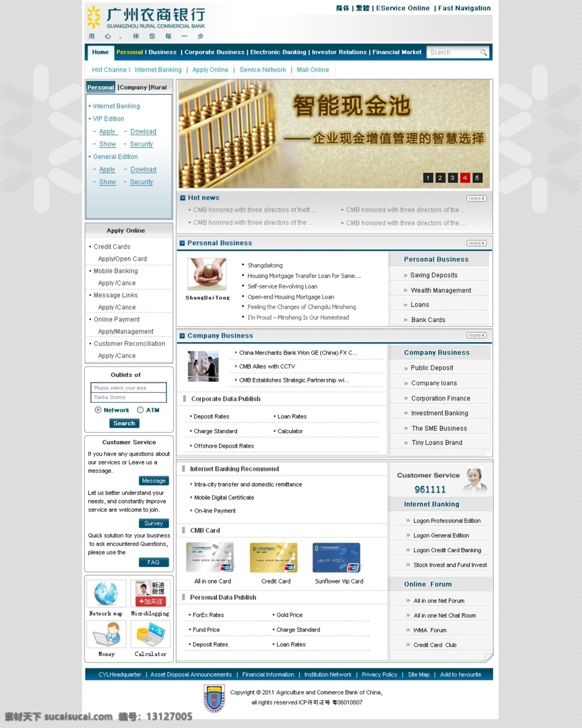Click the Sunflower Vip Card image

(337, 557)
